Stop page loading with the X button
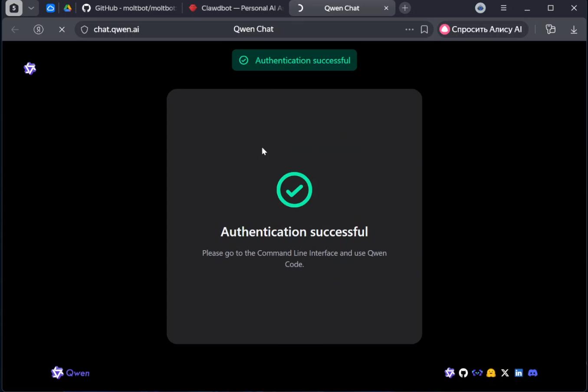588x392 pixels. [62, 29]
